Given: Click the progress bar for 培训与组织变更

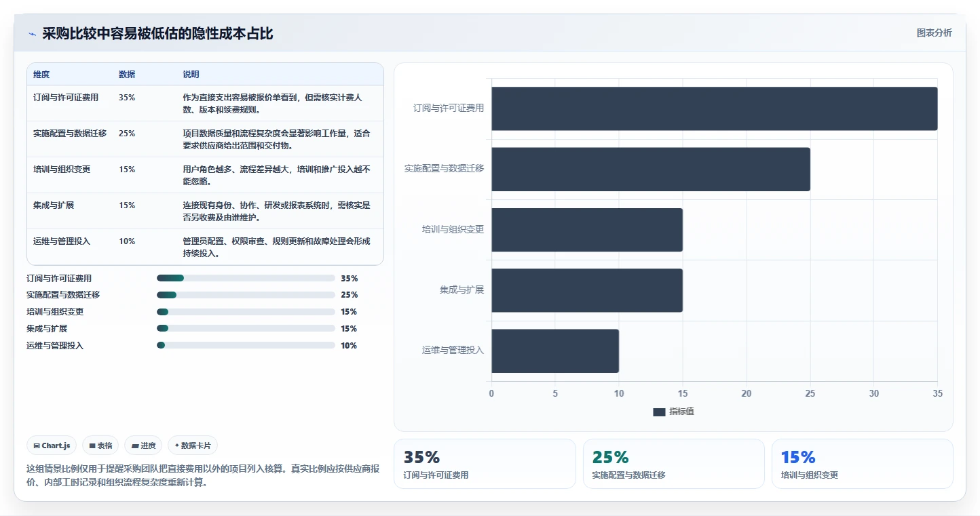Looking at the screenshot, I should (246, 312).
